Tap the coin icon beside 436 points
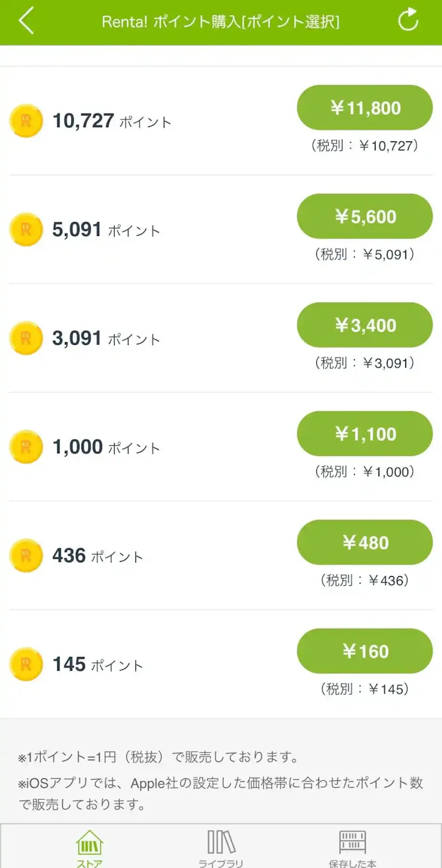The image size is (442, 868). (x=26, y=555)
